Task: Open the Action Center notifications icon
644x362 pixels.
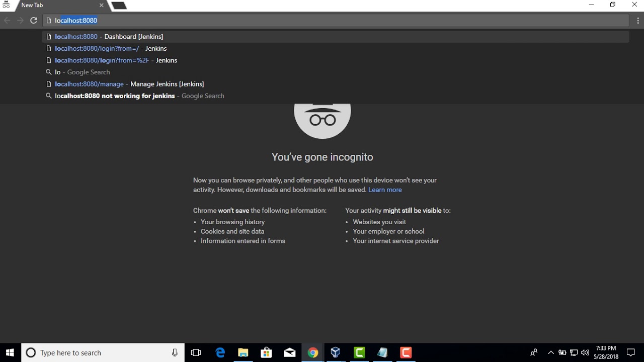Action: [631, 352]
